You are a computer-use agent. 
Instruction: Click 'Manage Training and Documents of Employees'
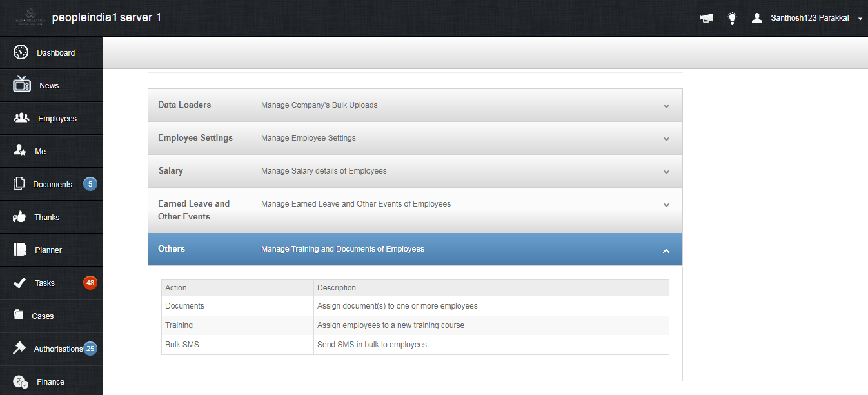tap(342, 248)
